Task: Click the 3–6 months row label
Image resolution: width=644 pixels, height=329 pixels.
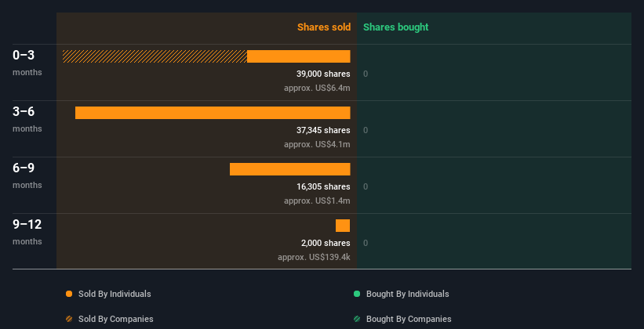Action: (x=27, y=119)
